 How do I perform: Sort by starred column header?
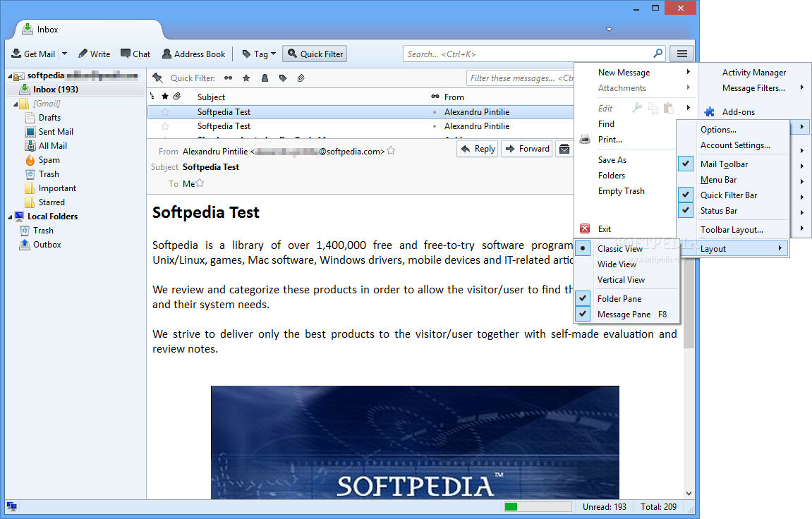(164, 96)
